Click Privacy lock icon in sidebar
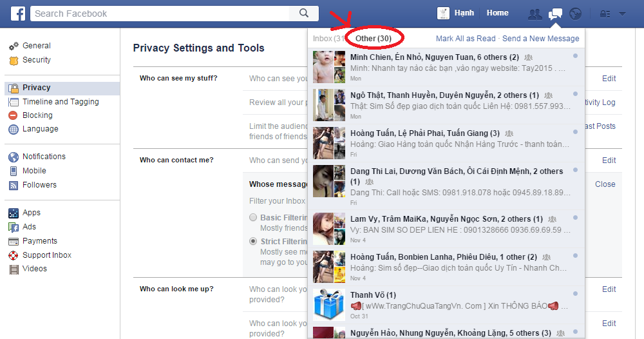 coord(14,88)
